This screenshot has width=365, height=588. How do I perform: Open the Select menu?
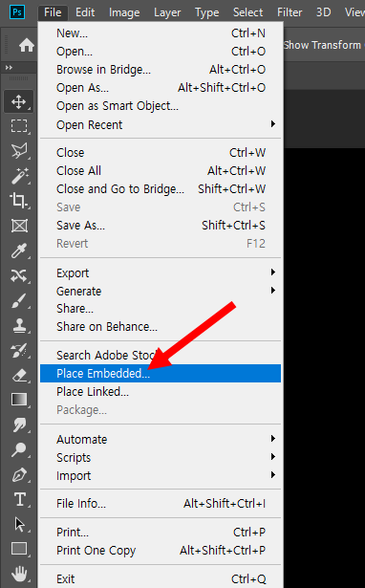click(x=247, y=12)
